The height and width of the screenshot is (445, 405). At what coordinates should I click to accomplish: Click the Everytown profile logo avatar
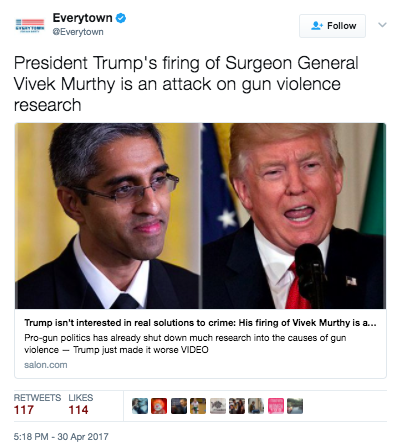click(30, 26)
